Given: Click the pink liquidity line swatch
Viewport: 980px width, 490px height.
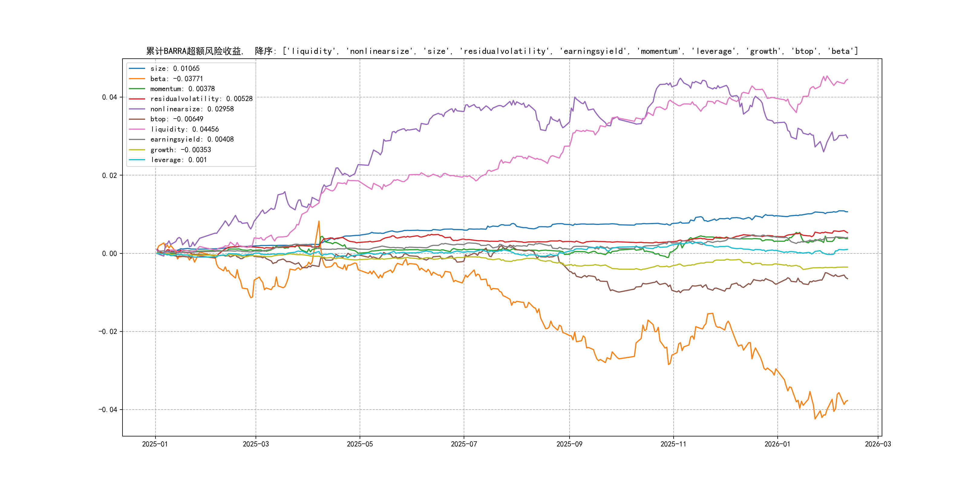Looking at the screenshot, I should pyautogui.click(x=137, y=129).
